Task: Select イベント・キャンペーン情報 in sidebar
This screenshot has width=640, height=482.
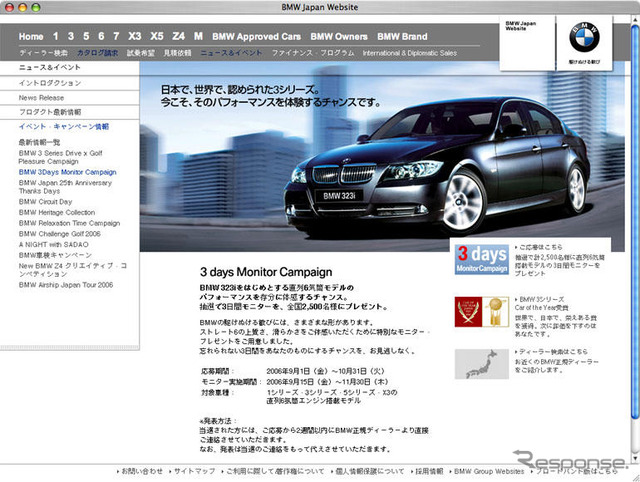Action: 64,127
